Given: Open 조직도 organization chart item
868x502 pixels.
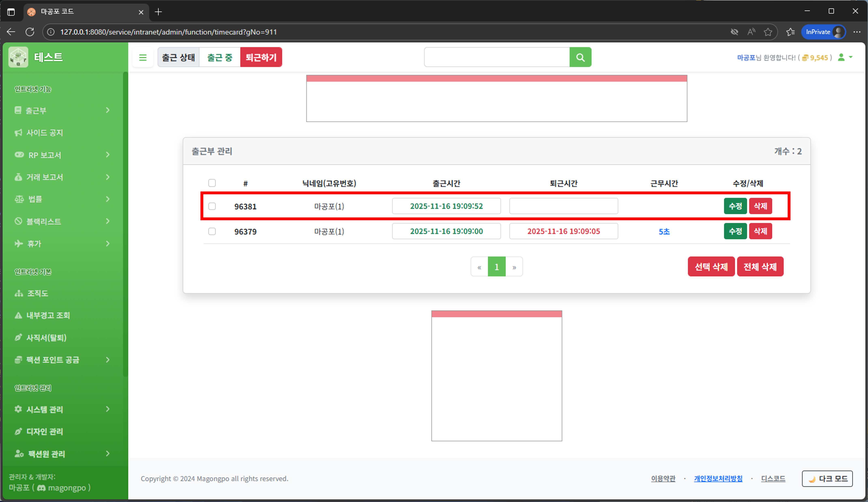Looking at the screenshot, I should (37, 293).
